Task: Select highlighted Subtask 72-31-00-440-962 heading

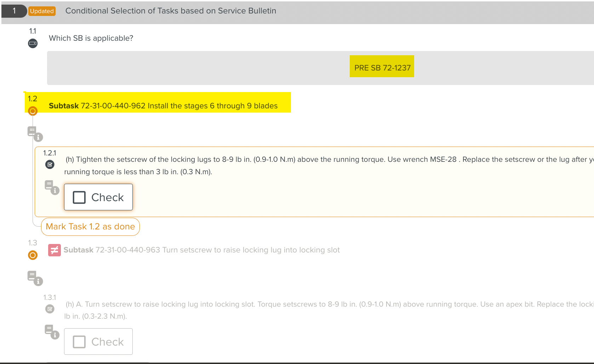Action: click(x=163, y=106)
